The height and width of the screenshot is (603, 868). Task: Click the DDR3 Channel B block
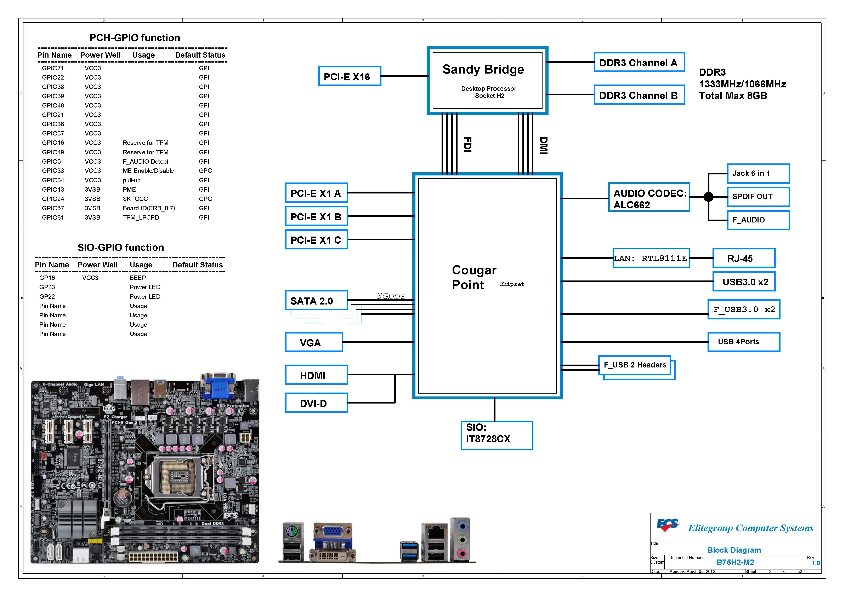pyautogui.click(x=639, y=95)
